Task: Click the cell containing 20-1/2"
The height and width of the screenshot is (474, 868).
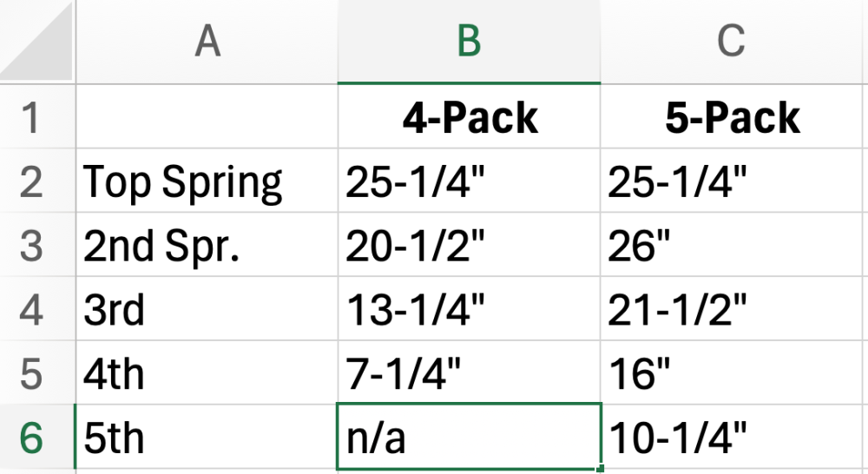Action: click(x=469, y=246)
